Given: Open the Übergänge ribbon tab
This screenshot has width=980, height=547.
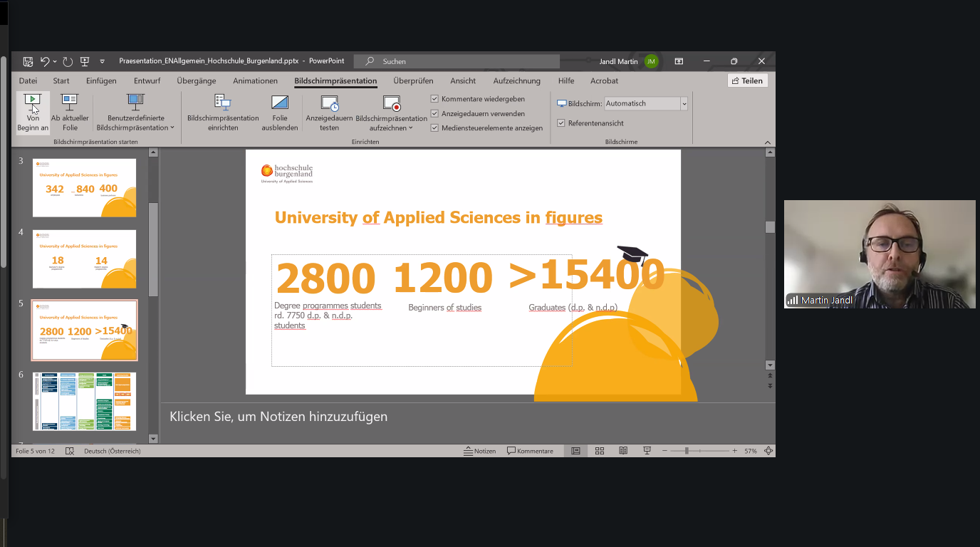Looking at the screenshot, I should click(196, 81).
